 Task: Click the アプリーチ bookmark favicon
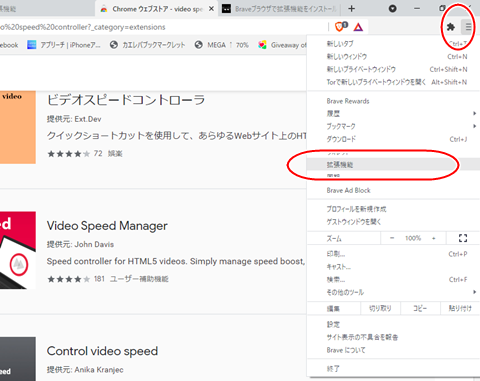tap(32, 45)
